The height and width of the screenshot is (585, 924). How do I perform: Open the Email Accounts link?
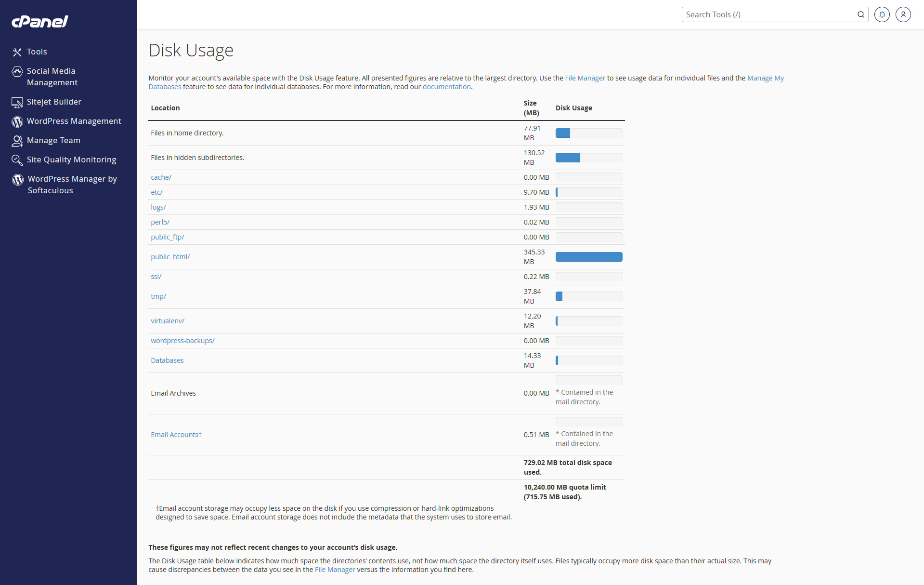point(176,435)
